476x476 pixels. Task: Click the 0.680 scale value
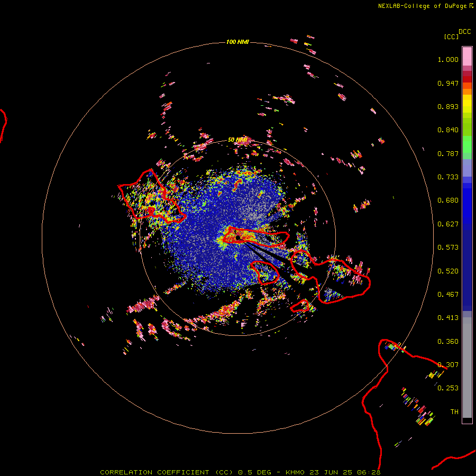pyautogui.click(x=448, y=200)
